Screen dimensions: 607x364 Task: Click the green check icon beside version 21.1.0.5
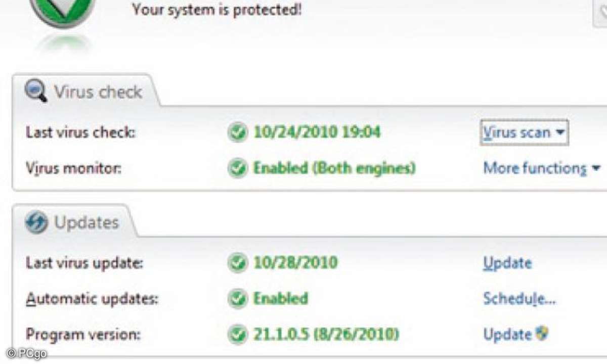237,334
